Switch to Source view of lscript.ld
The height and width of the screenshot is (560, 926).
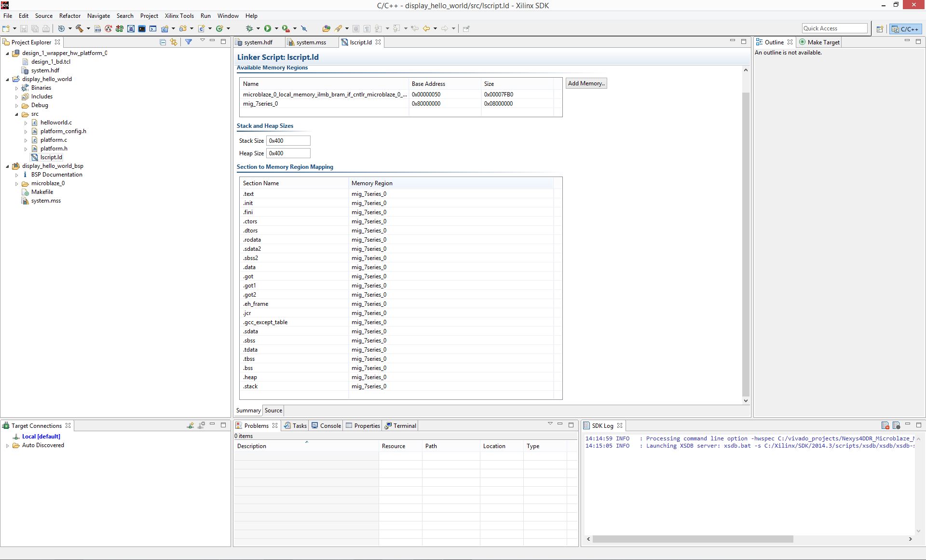pyautogui.click(x=273, y=410)
